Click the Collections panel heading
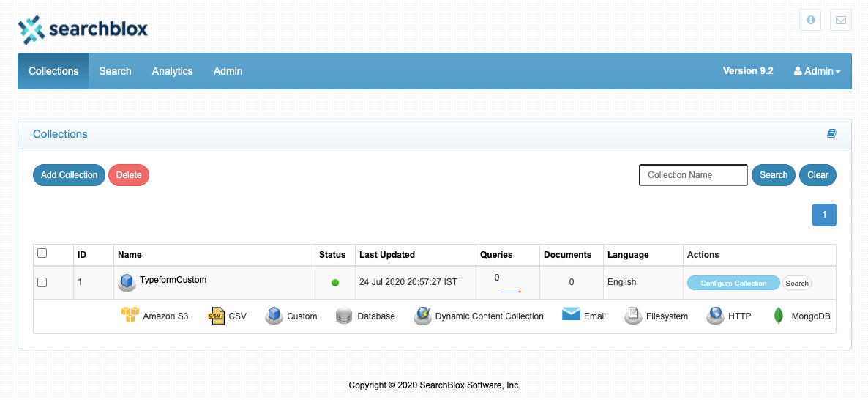The width and height of the screenshot is (868, 400). point(60,134)
